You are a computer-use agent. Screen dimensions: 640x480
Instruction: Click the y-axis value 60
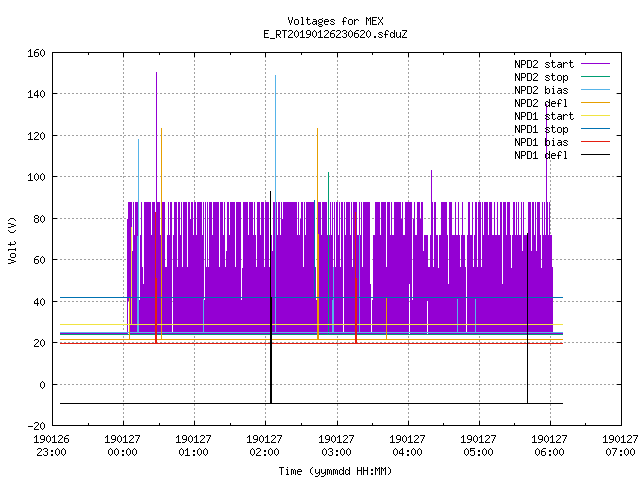pyautogui.click(x=39, y=260)
